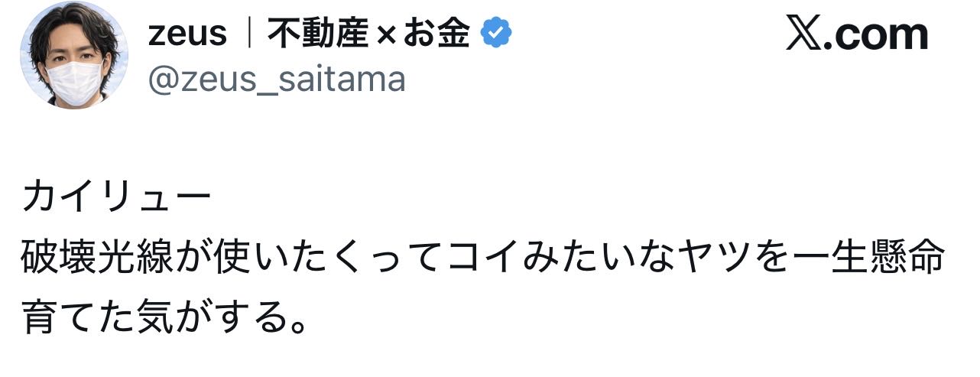The width and height of the screenshot is (980, 377).
Task: Open the zeus profile avatar photo
Action: point(74,55)
